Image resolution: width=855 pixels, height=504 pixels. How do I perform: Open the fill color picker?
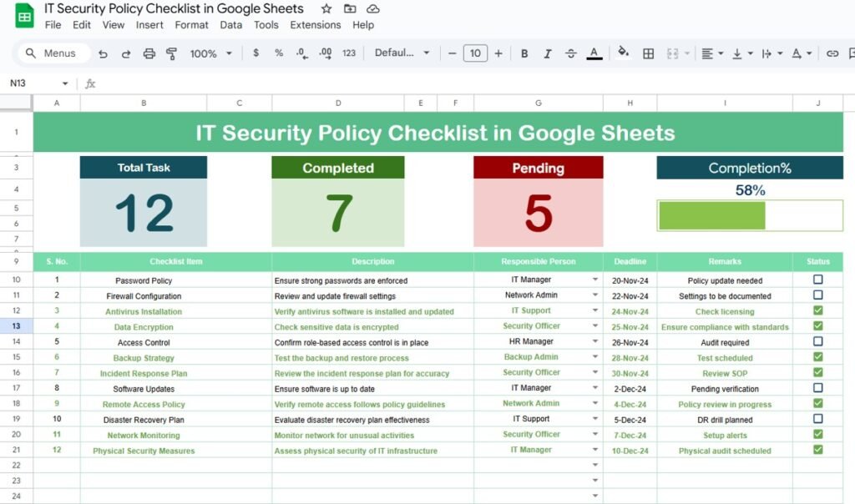coord(624,53)
